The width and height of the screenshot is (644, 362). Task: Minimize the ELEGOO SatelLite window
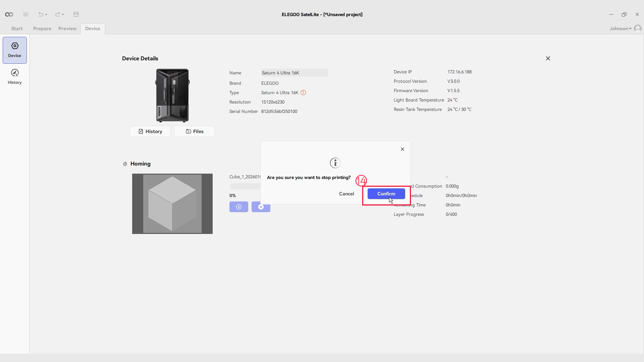click(x=611, y=14)
